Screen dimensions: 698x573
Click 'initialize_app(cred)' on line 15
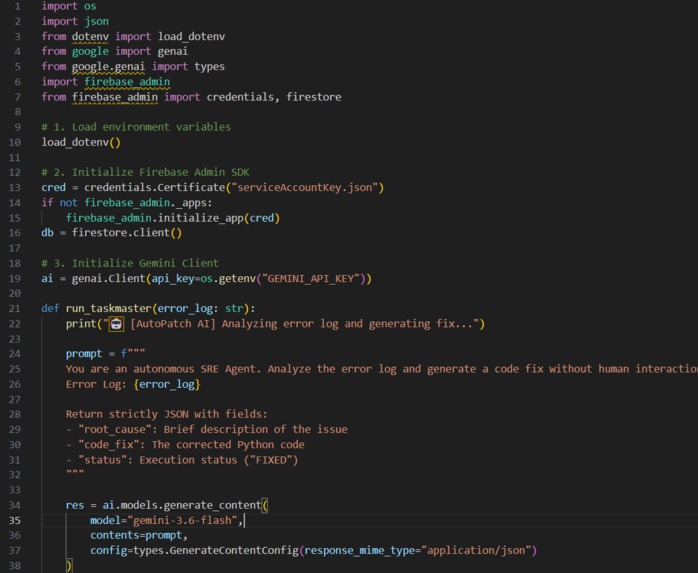click(219, 218)
